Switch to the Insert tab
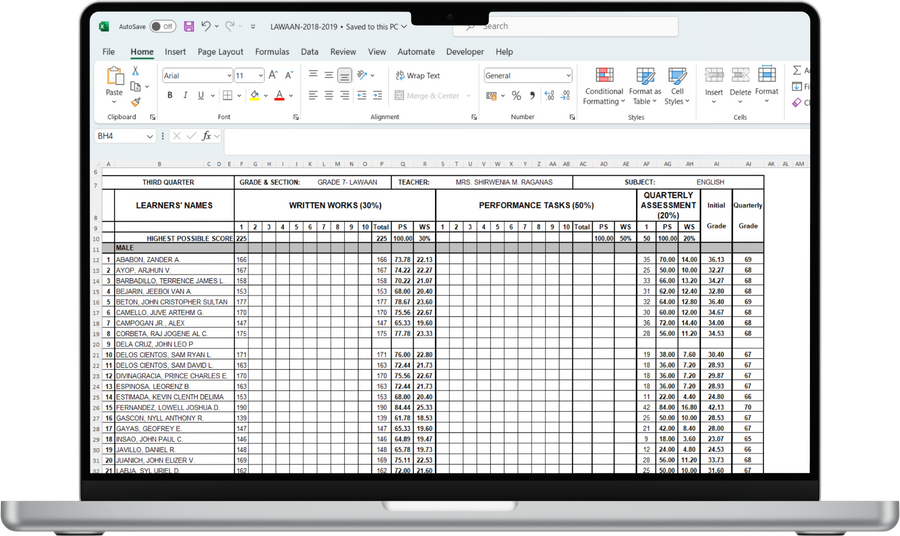 [x=175, y=52]
